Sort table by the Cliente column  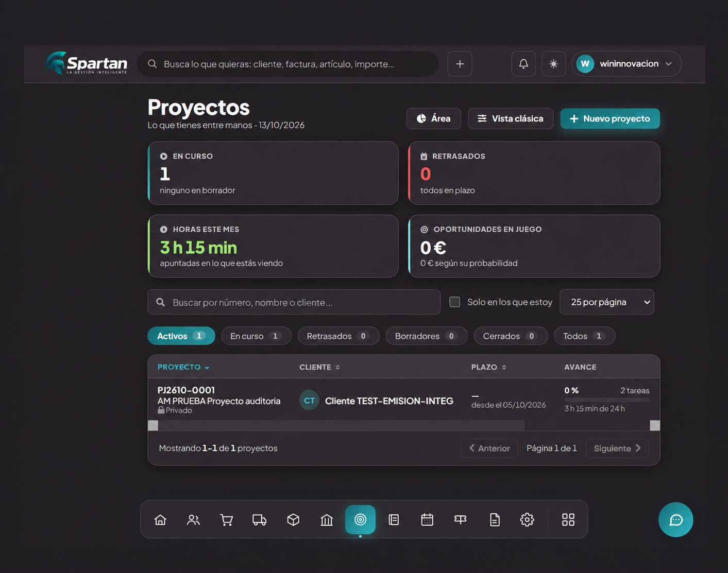point(319,367)
